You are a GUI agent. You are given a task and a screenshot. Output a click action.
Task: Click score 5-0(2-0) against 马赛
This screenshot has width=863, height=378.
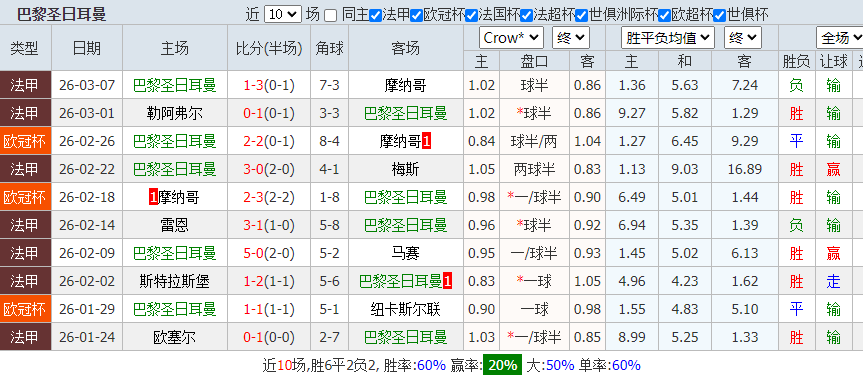(269, 254)
